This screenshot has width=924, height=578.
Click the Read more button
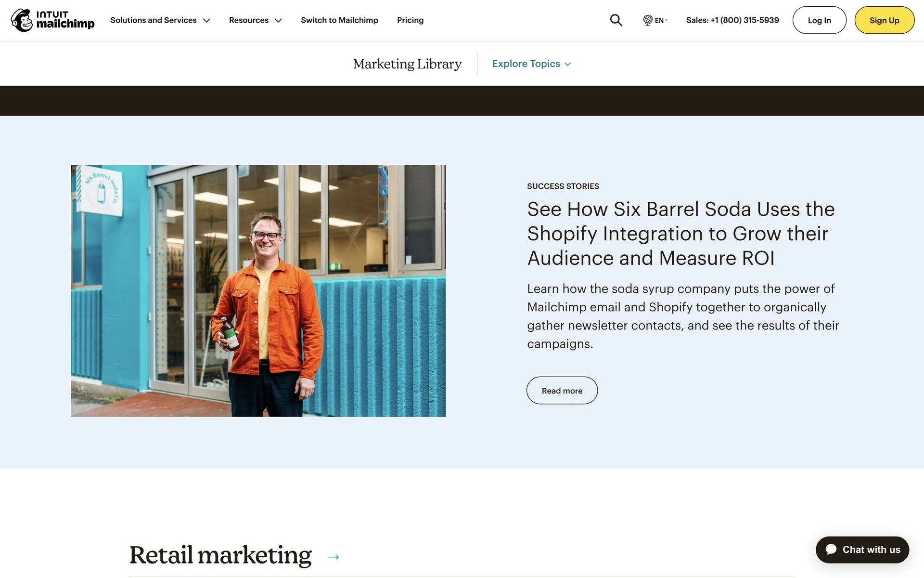coord(562,391)
